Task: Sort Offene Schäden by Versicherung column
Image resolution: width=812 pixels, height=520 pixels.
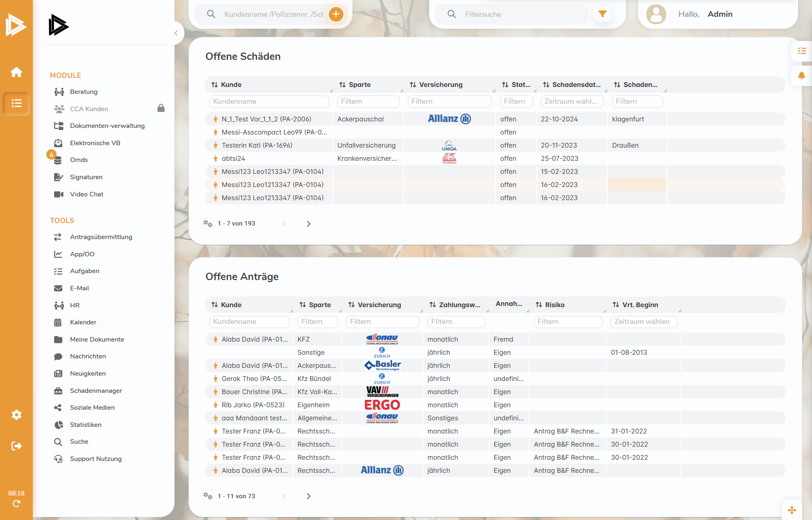Action: (x=436, y=85)
